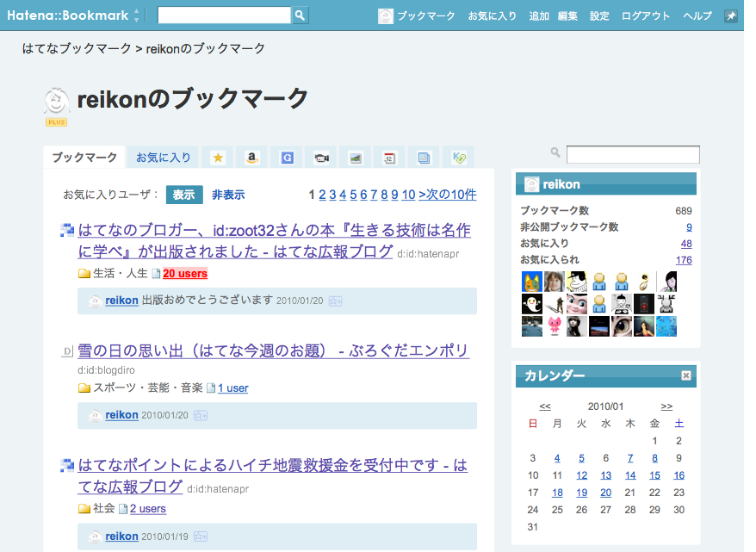Click the search magnifier button in header

pyautogui.click(x=300, y=16)
